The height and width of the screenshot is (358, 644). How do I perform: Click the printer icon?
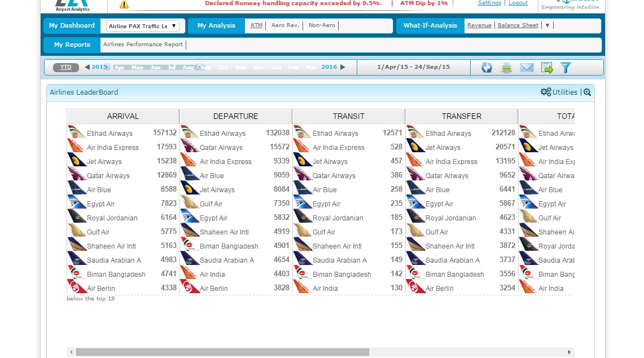coord(506,68)
